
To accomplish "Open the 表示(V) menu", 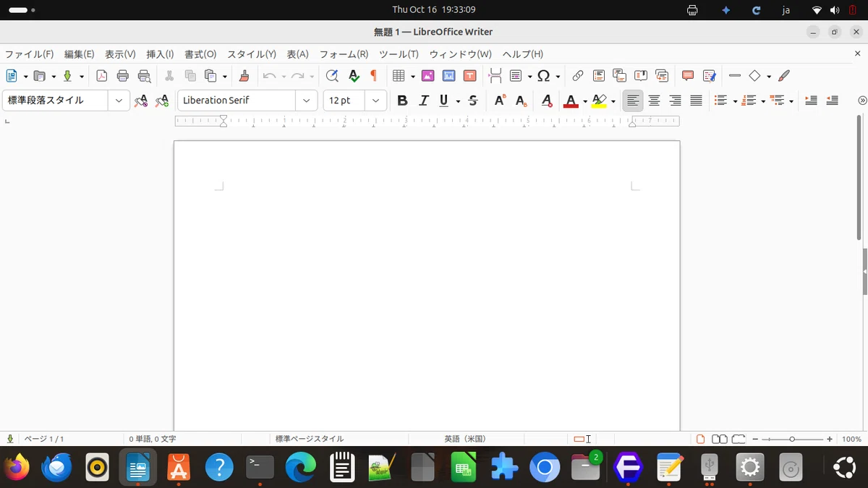I will point(120,54).
